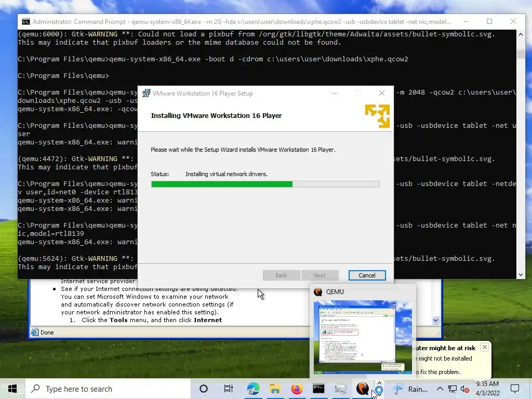Click the Internet Explorer Done status icon
The image size is (532, 399).
tap(35, 332)
